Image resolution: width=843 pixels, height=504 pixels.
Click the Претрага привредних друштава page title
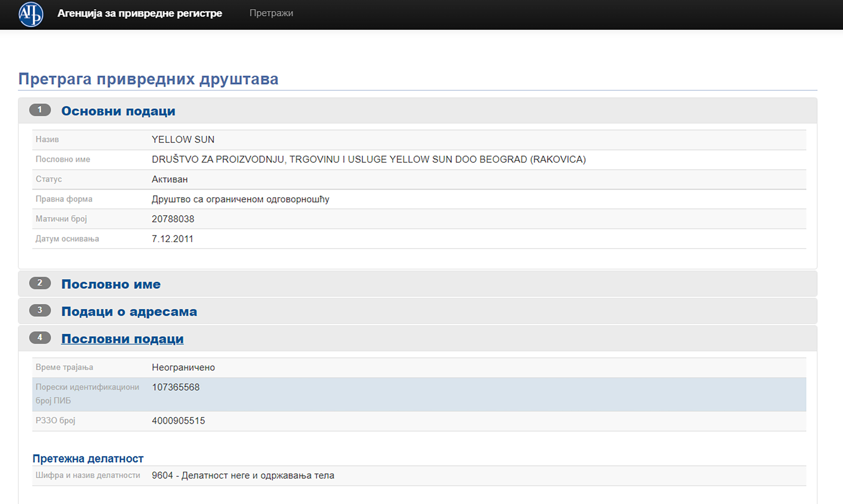click(148, 79)
